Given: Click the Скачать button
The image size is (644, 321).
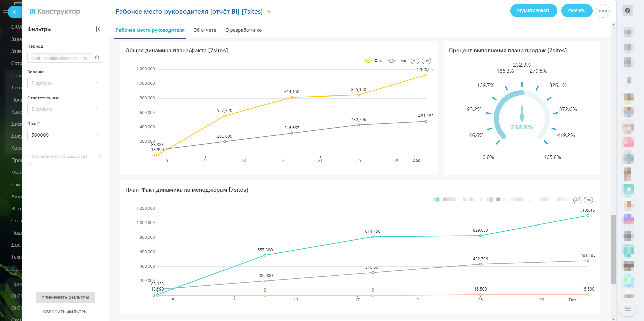Looking at the screenshot, I should [x=577, y=11].
